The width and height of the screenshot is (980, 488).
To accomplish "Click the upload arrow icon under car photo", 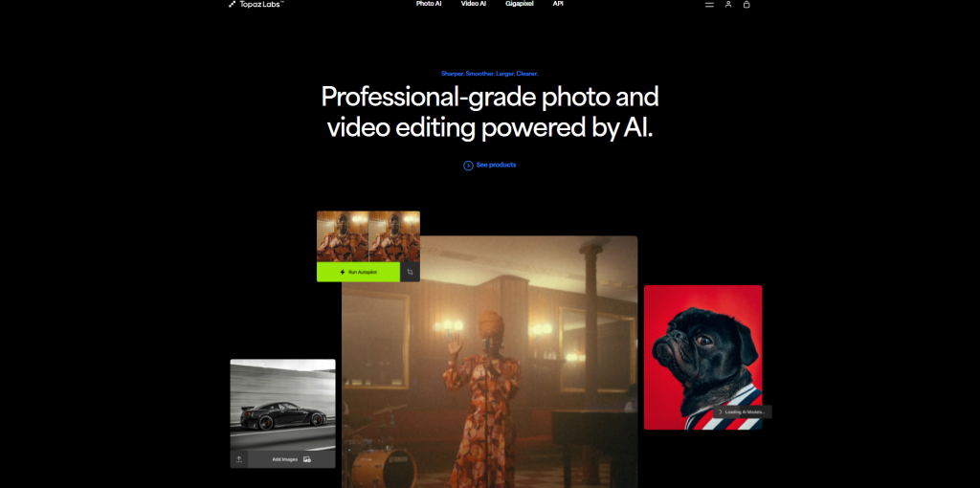I will pyautogui.click(x=238, y=459).
